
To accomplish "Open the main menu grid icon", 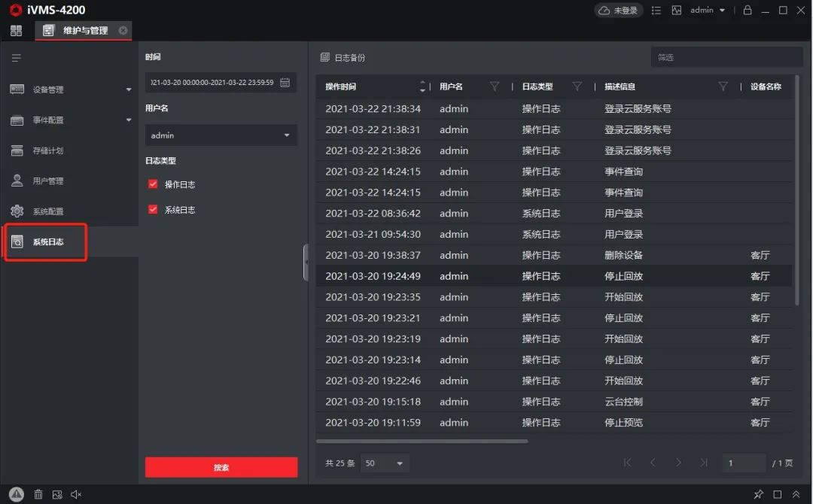I will 16,31.
